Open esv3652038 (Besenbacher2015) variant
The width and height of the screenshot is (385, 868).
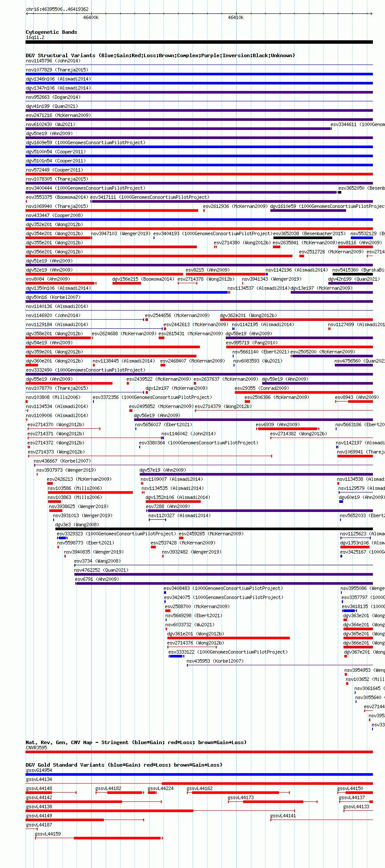click(x=309, y=233)
